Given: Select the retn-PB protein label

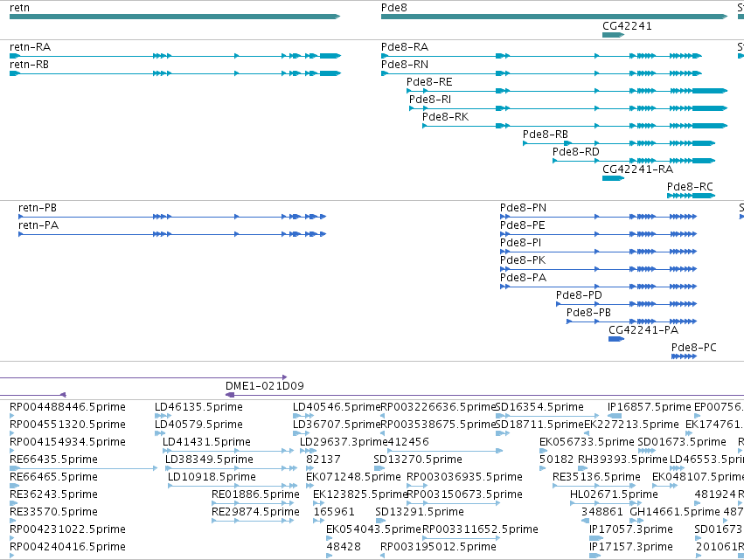Looking at the screenshot, I should click(38, 208).
